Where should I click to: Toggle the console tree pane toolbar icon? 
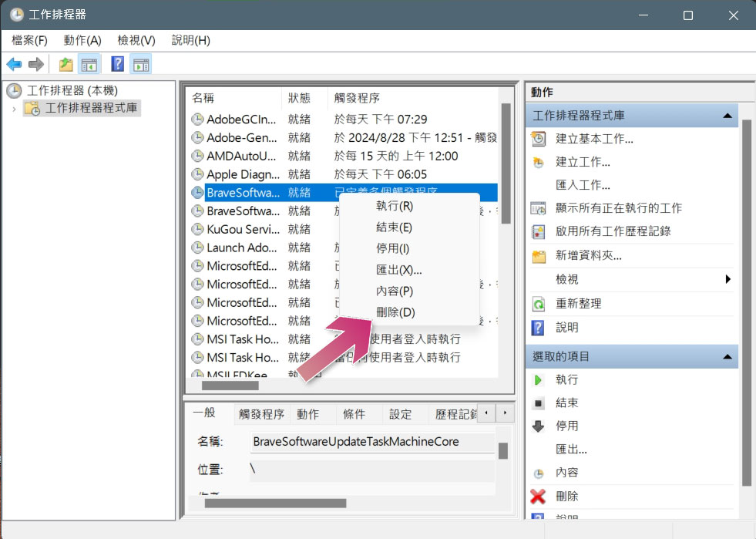pos(89,64)
